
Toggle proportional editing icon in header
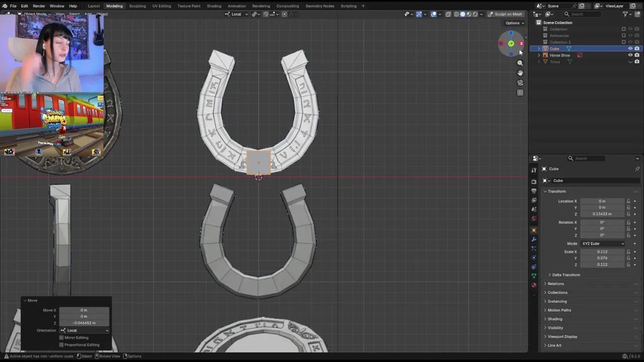click(284, 14)
